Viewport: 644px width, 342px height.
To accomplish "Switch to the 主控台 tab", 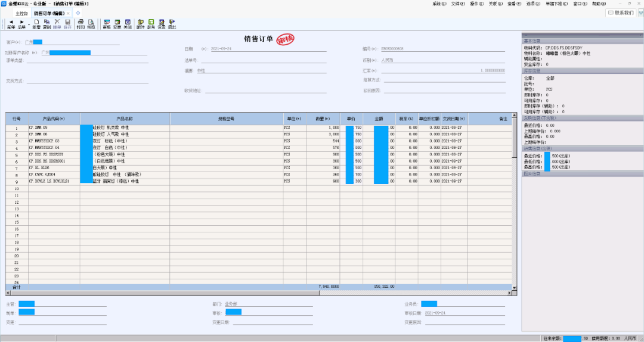I will point(21,14).
